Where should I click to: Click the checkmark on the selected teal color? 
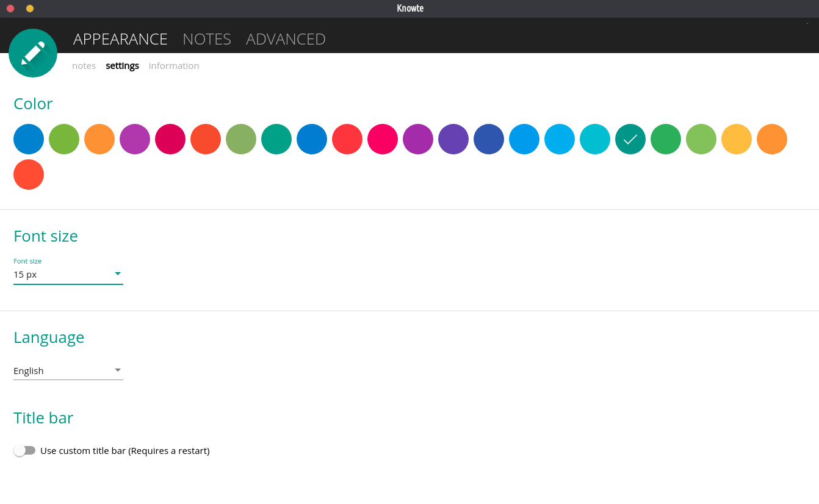coord(630,139)
